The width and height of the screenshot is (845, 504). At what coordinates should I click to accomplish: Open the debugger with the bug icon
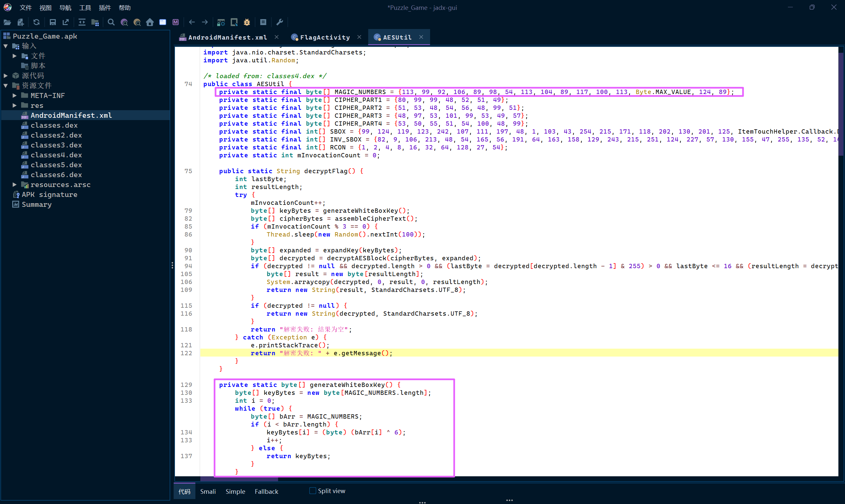click(247, 22)
